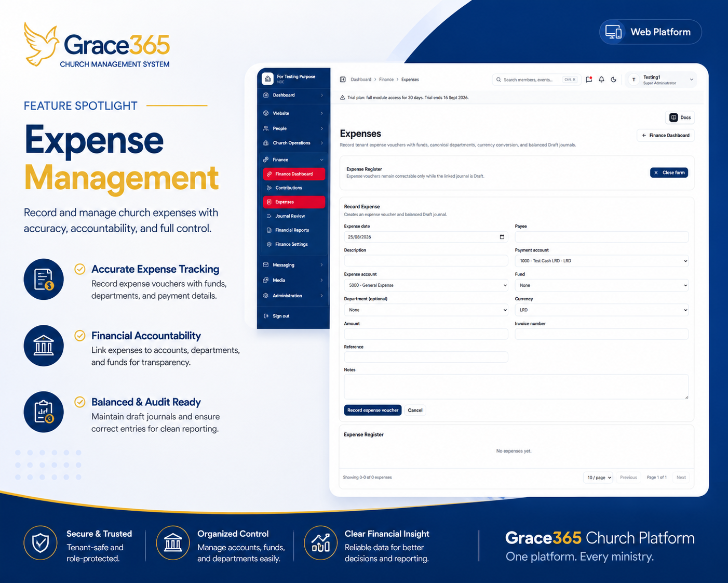Viewport: 728px width, 583px height.
Task: Open Finance Dashboard in the sidebar
Action: pyautogui.click(x=294, y=174)
